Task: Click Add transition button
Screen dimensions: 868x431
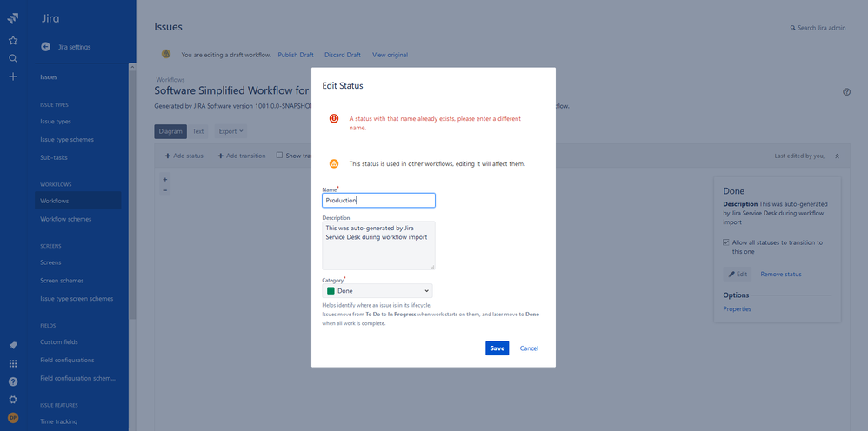Action: (x=242, y=156)
